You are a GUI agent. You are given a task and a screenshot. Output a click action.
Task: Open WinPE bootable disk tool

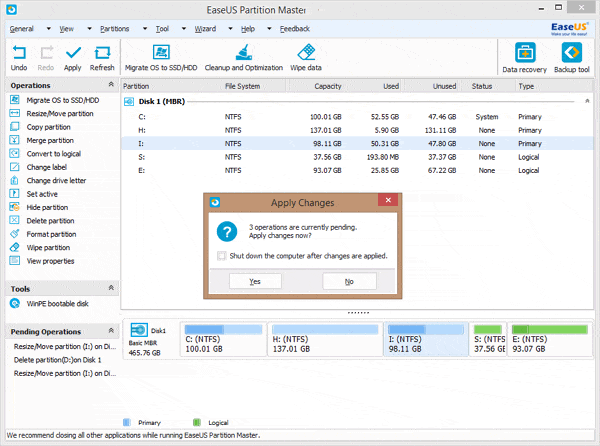click(x=49, y=303)
